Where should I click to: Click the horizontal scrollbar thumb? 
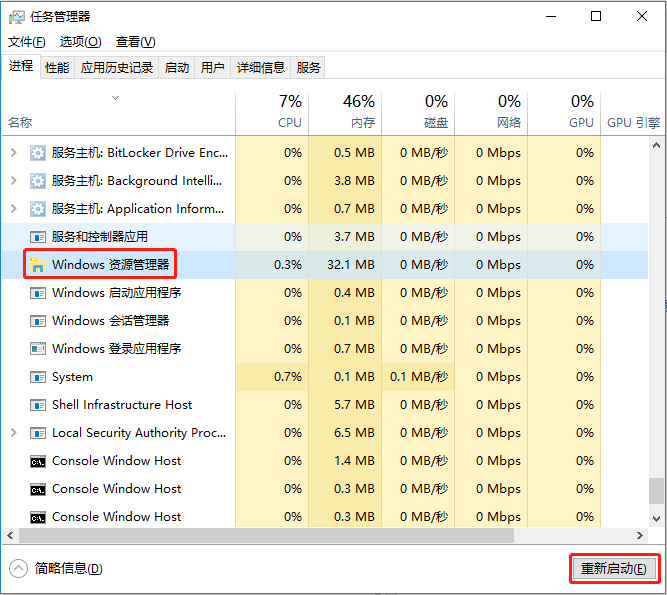pyautogui.click(x=266, y=536)
